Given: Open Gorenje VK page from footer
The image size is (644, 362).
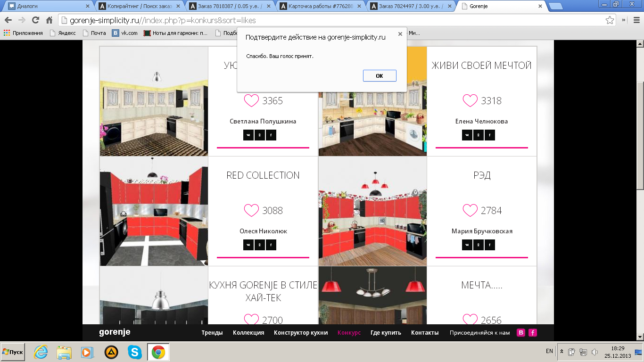Looking at the screenshot, I should point(521,332).
